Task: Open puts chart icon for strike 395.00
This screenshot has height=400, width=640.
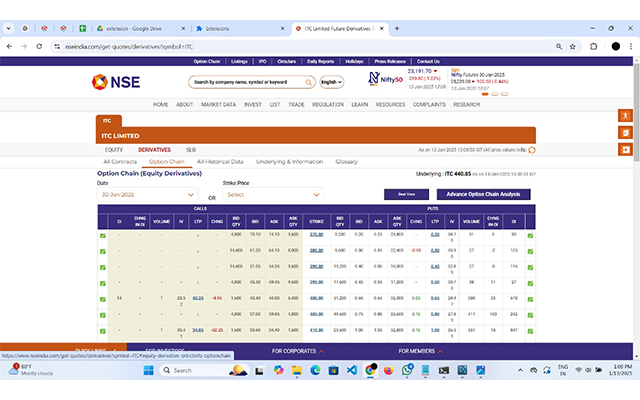Action: click(x=530, y=284)
